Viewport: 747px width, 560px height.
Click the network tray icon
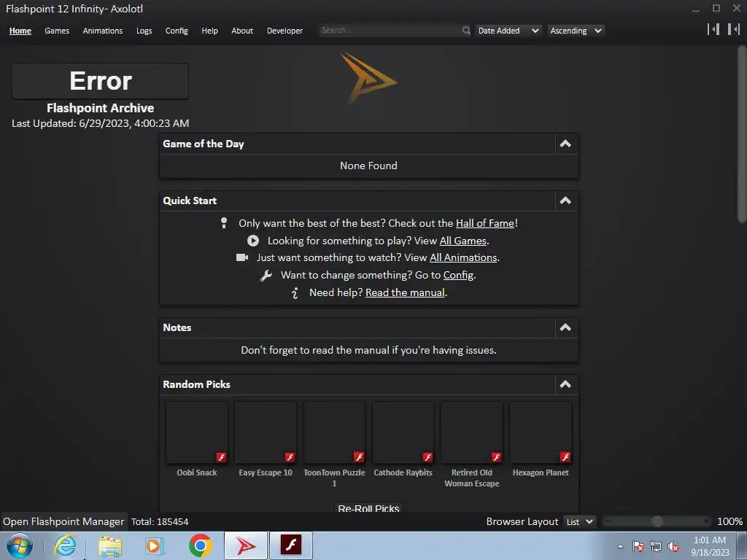(x=656, y=546)
